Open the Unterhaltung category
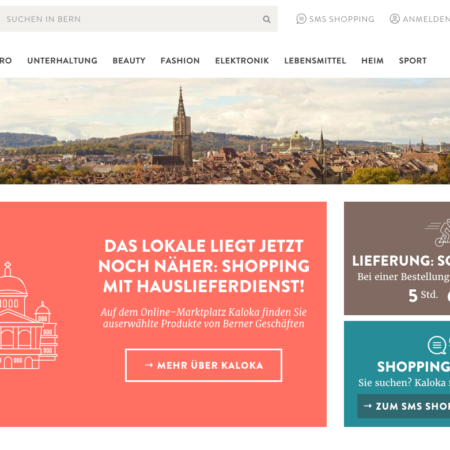 pos(62,61)
